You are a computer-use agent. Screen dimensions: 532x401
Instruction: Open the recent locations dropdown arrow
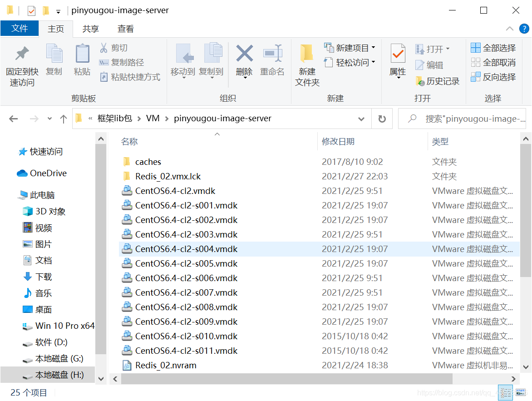[x=49, y=119]
